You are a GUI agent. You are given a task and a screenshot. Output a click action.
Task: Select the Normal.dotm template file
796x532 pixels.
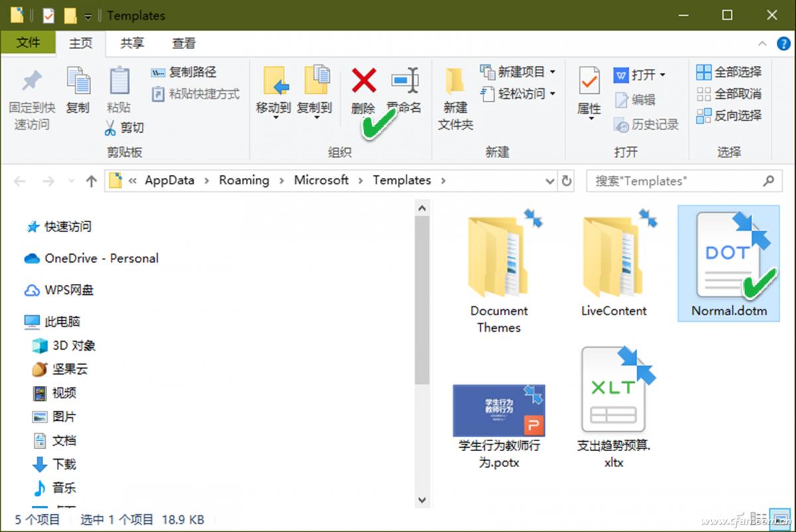tap(728, 262)
